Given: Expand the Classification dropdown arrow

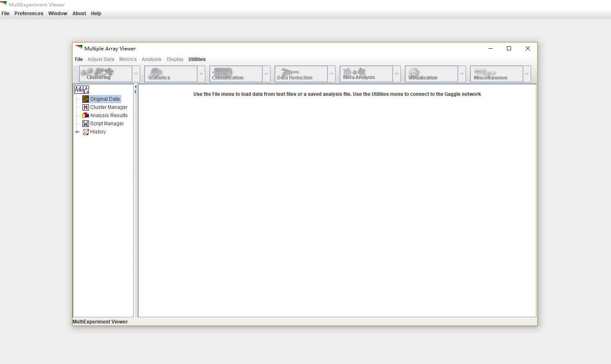Looking at the screenshot, I should 266,74.
